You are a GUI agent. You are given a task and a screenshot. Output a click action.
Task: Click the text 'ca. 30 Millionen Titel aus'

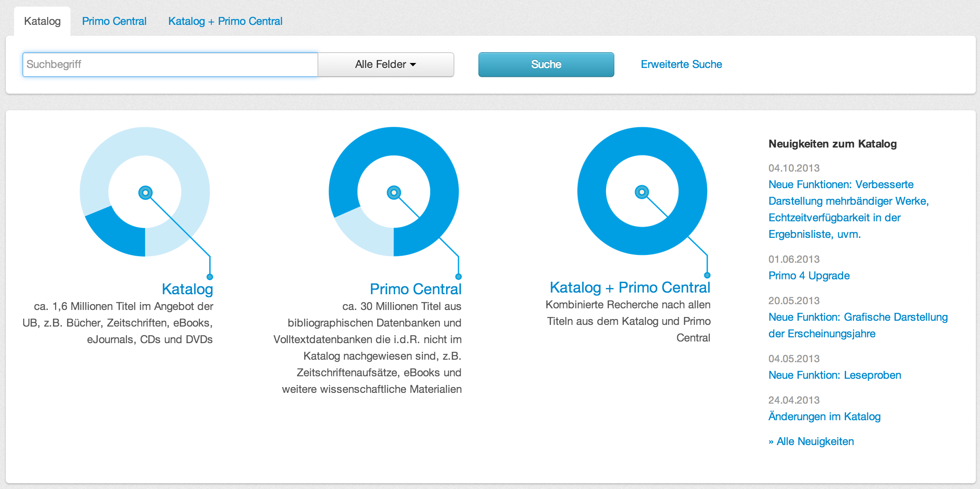[x=402, y=306]
